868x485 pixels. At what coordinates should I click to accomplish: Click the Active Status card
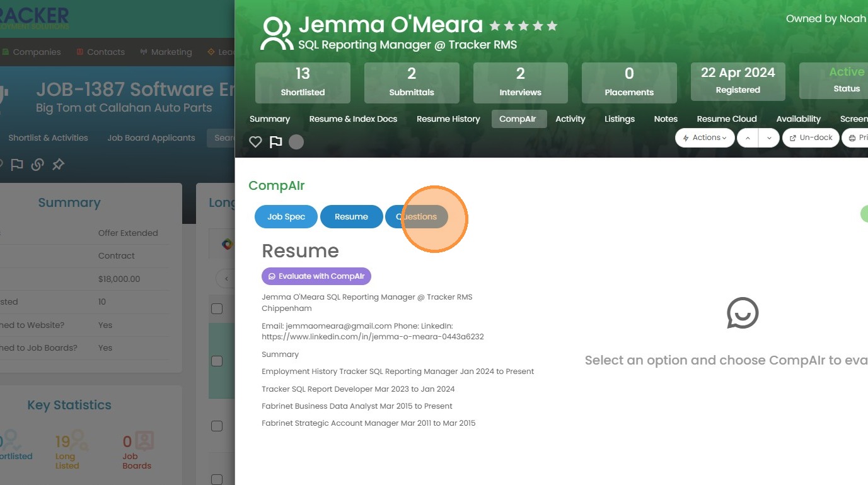coord(834,79)
